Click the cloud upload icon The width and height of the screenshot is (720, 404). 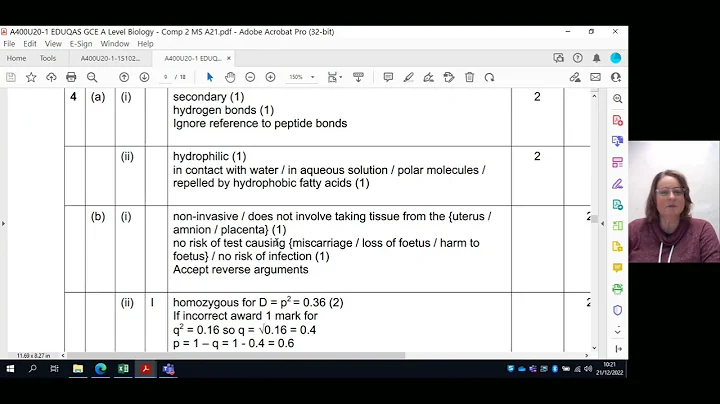[x=51, y=77]
